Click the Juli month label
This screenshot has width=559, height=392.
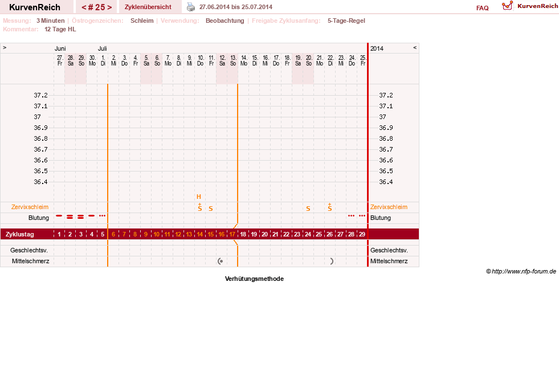(103, 48)
